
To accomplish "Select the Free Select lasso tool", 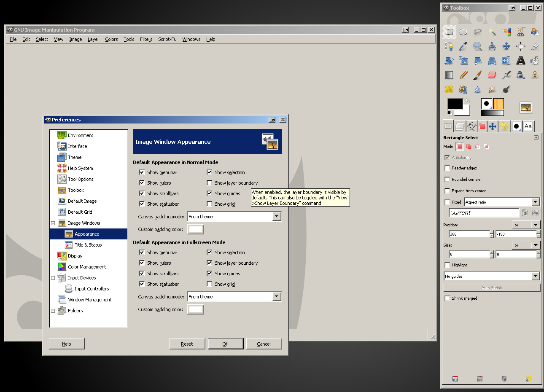I will click(478, 32).
